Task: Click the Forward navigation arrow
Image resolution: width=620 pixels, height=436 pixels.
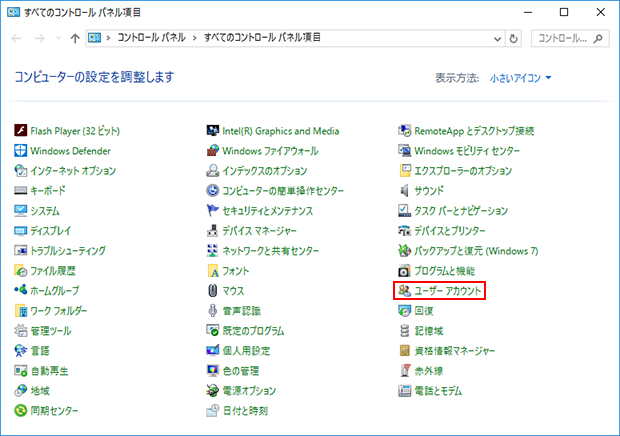Action: [x=40, y=38]
